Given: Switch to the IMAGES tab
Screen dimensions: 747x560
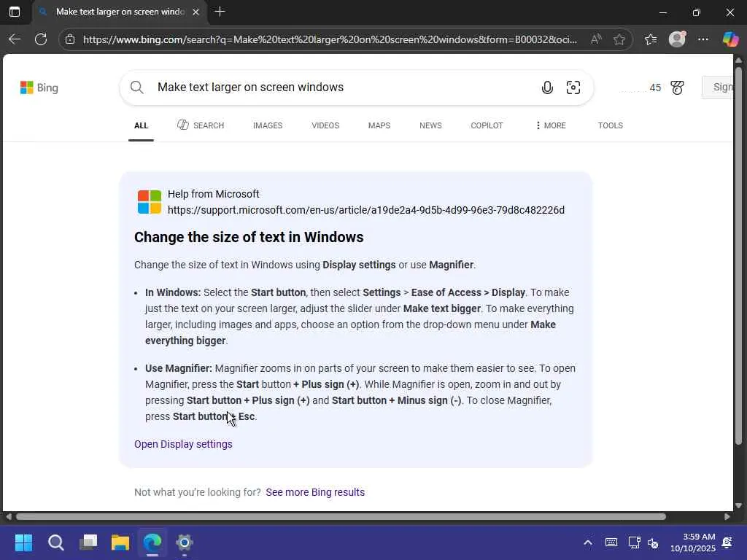Looking at the screenshot, I should (x=268, y=125).
